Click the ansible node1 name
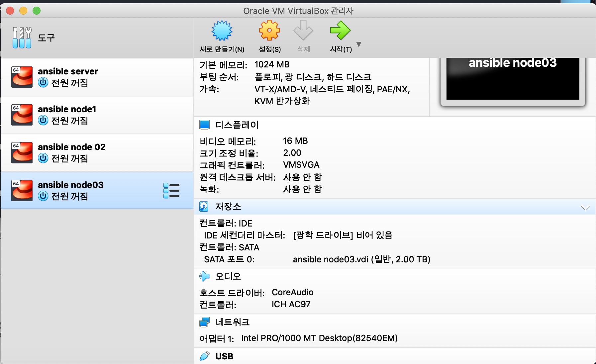The width and height of the screenshot is (596, 364). (67, 109)
